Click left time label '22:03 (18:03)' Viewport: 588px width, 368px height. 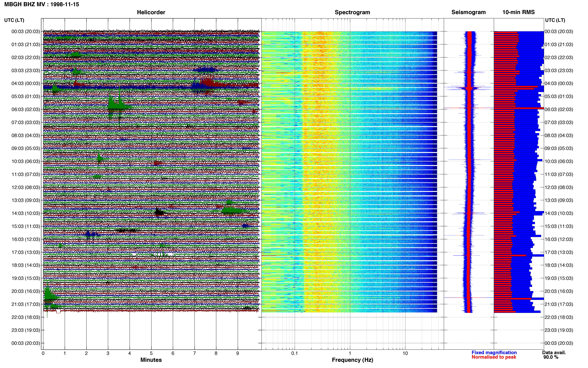click(x=26, y=317)
